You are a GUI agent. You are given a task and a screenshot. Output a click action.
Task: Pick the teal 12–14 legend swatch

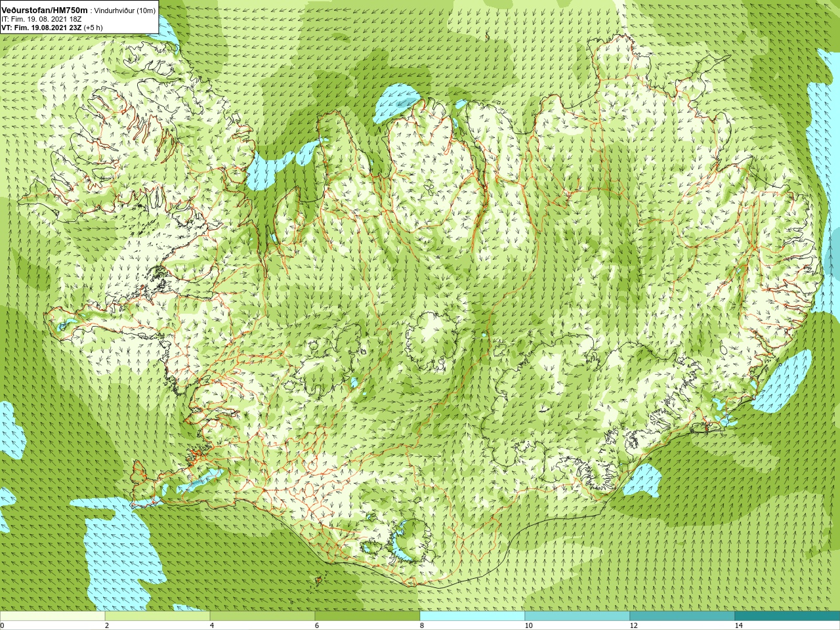682,616
